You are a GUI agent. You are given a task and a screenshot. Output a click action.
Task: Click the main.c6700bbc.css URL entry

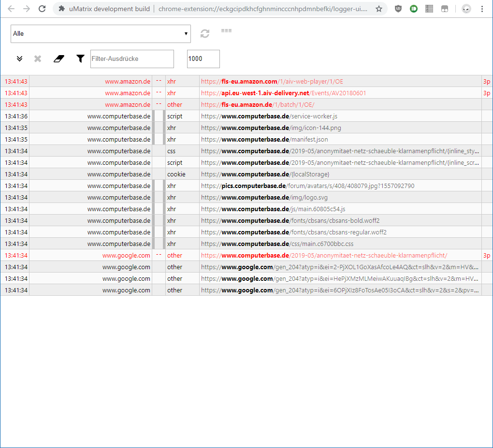(x=277, y=244)
